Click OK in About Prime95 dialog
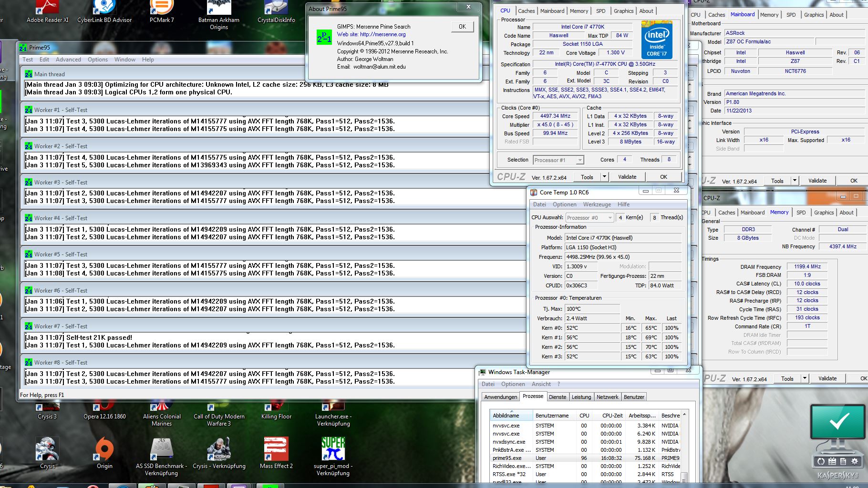Image resolution: width=868 pixels, height=488 pixels. click(x=462, y=27)
